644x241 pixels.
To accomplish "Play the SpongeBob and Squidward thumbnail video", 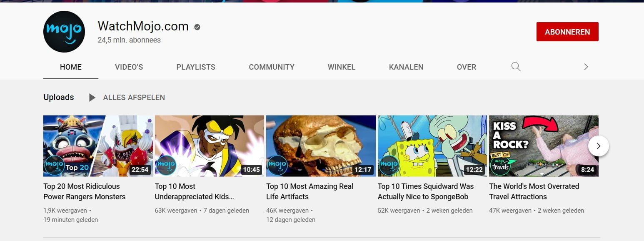I will pos(432,146).
